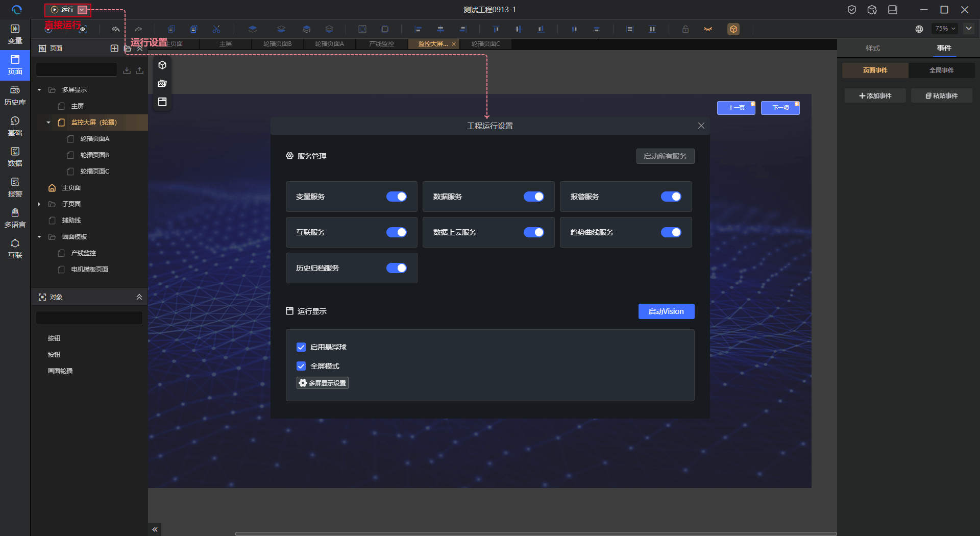Click the globe language icon

coord(919,29)
